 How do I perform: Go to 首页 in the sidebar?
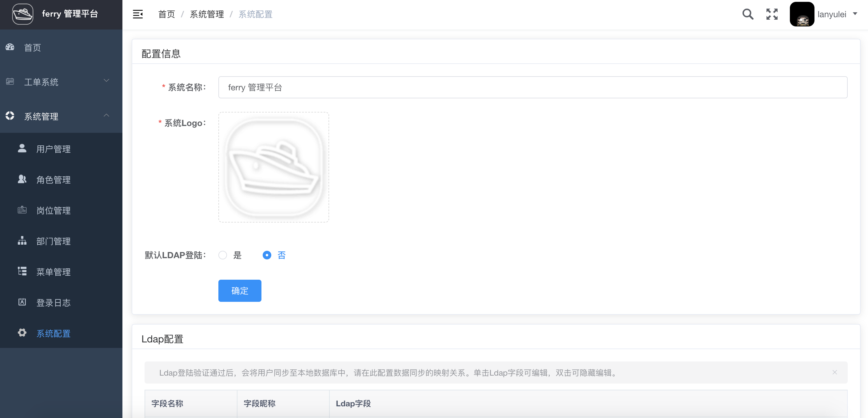[61, 48]
